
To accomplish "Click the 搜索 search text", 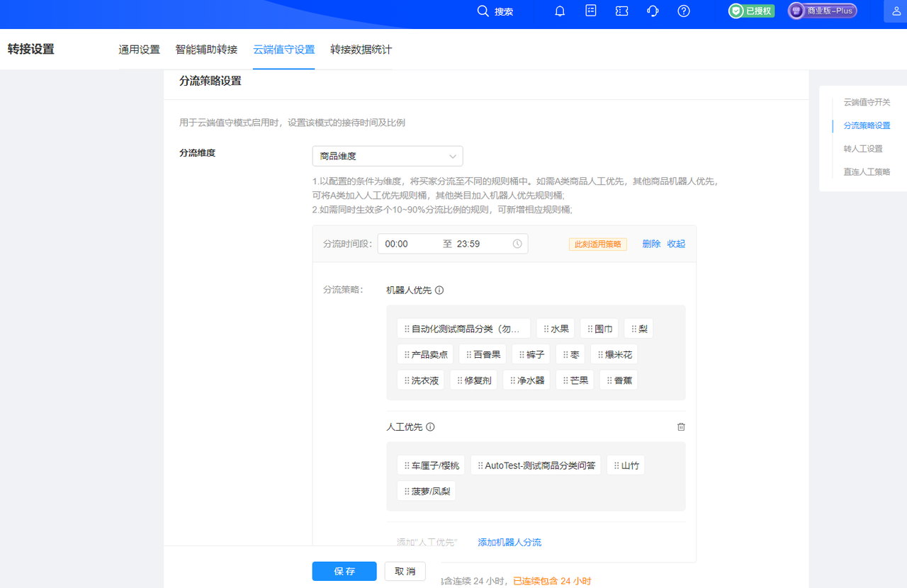I will (504, 11).
